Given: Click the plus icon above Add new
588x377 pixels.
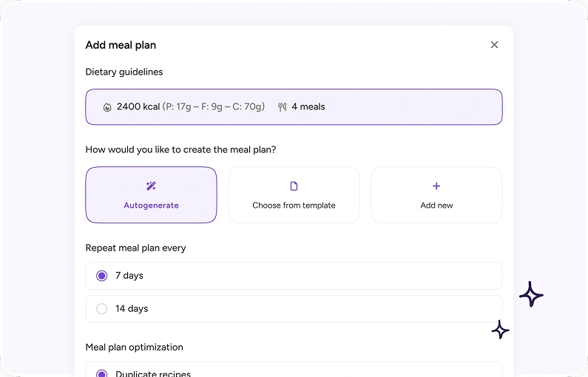Looking at the screenshot, I should [x=436, y=186].
